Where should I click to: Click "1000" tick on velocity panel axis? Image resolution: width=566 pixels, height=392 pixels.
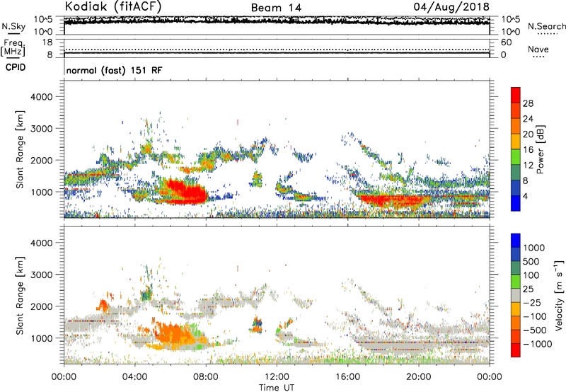pos(42,338)
